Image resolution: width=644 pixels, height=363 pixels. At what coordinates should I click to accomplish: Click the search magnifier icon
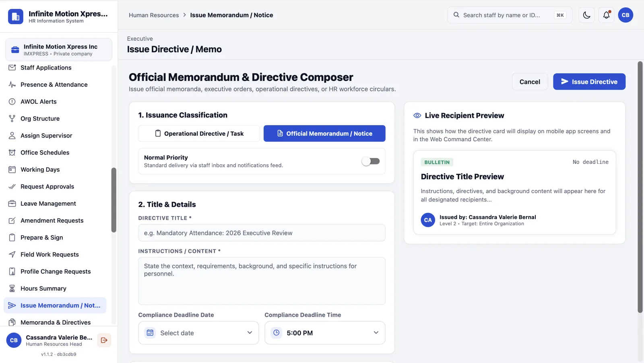[456, 15]
